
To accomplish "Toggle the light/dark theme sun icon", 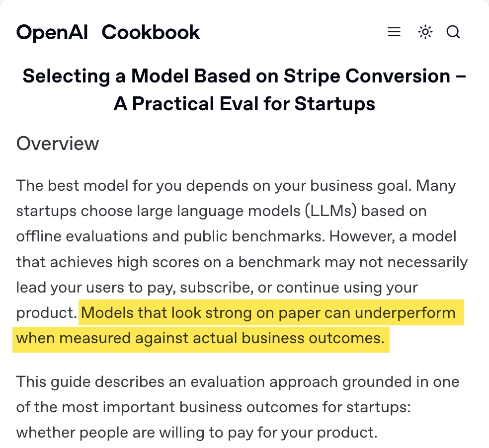I will point(425,32).
